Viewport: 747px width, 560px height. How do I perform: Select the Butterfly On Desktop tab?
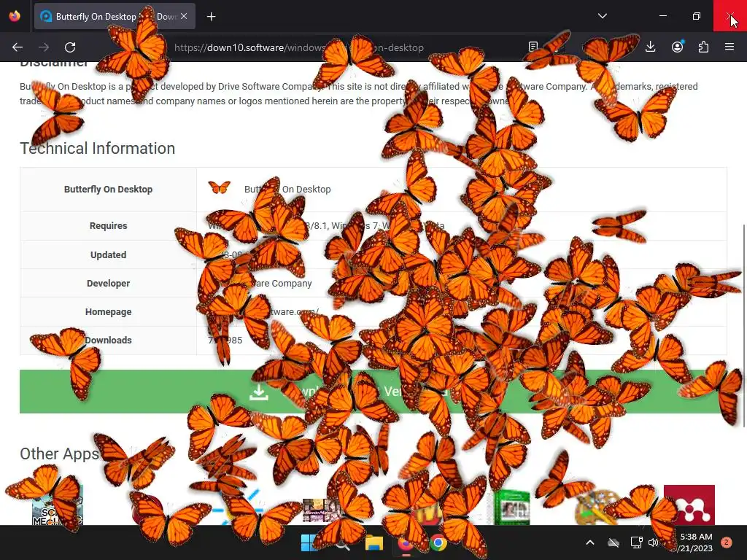click(115, 16)
